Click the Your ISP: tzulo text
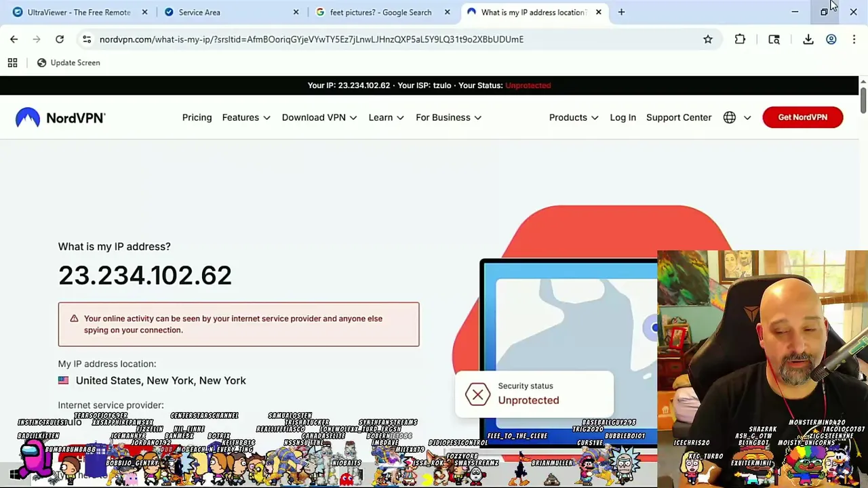Image resolution: width=868 pixels, height=488 pixels. pos(424,85)
